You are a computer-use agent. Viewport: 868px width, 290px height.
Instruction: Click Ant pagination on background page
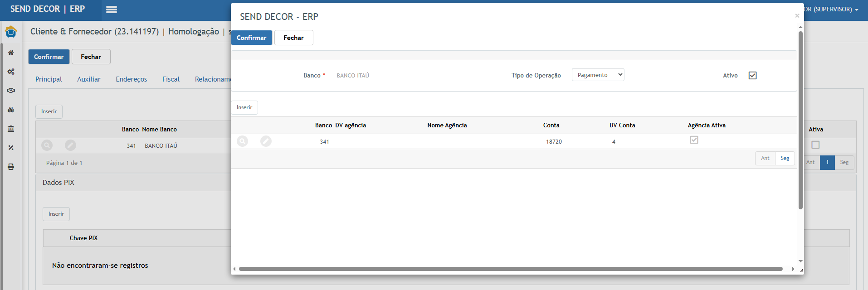click(x=811, y=162)
